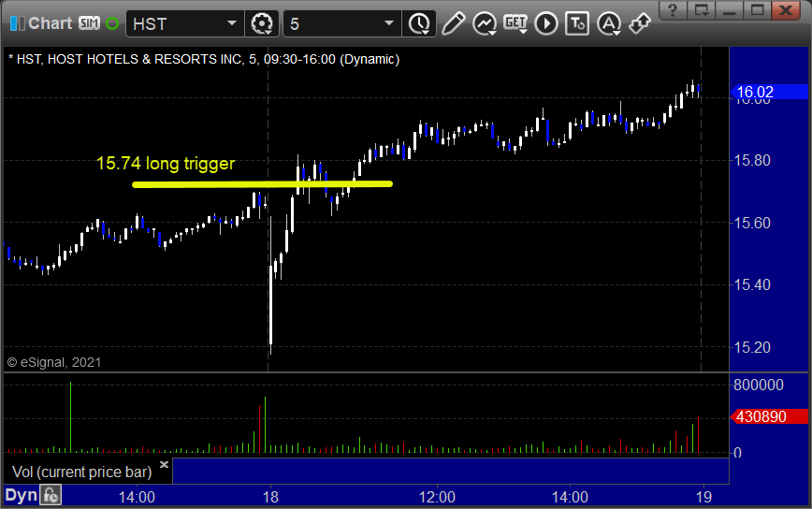Click the green connection status circle
Screen dimensions: 812x509
112,23
